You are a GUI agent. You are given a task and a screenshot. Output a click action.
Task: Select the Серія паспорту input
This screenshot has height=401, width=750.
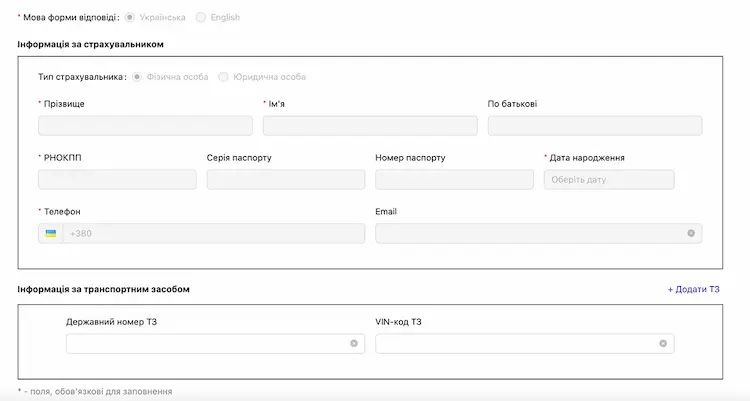coord(285,180)
